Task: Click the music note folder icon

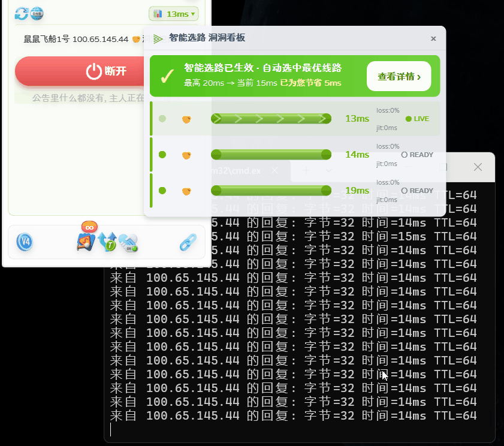Action: [x=86, y=242]
